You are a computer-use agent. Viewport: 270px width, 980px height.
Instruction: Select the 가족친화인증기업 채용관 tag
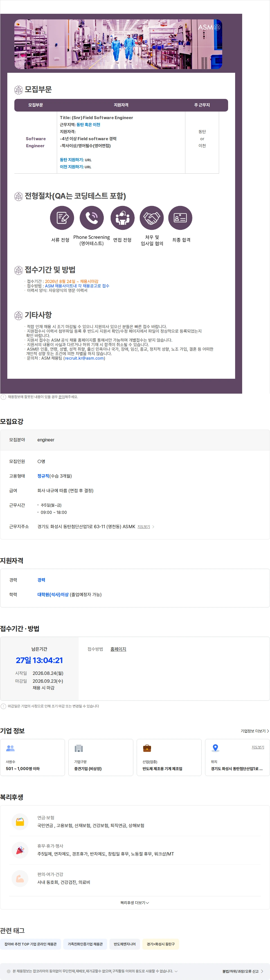(x=85, y=944)
